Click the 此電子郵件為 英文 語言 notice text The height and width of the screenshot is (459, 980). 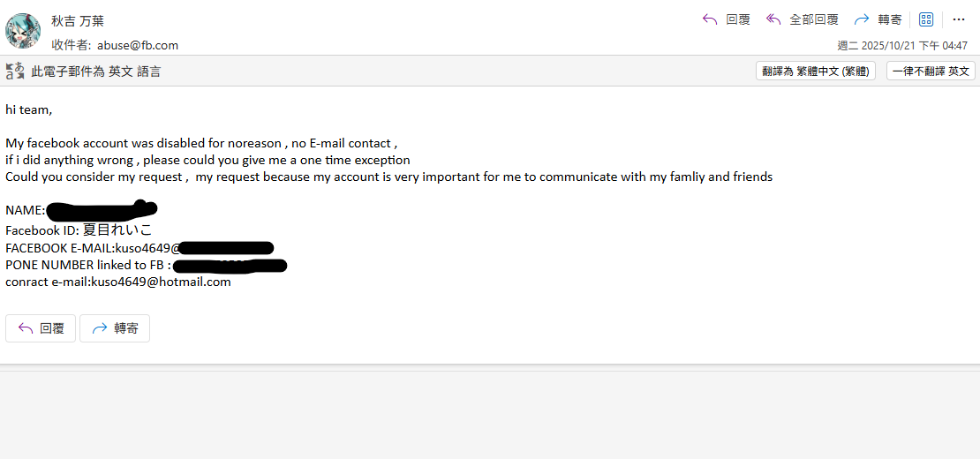tap(96, 71)
